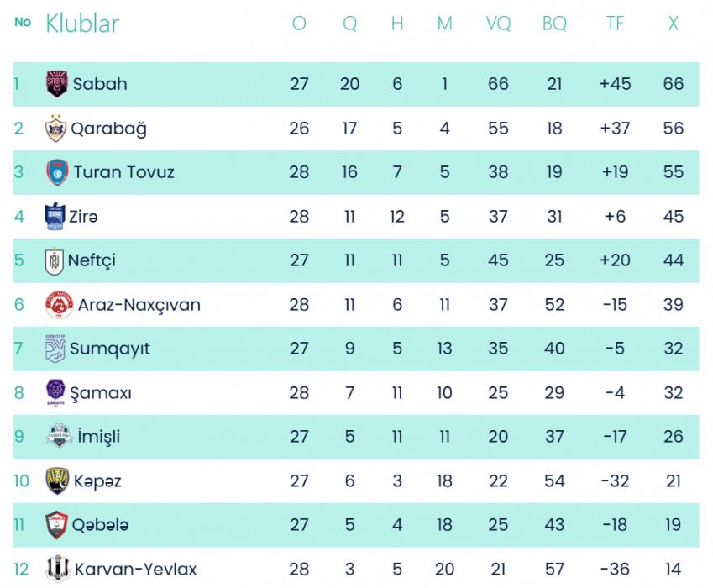Screen dimensions: 713x588
Task: Click the TF goal difference header
Action: [x=615, y=24]
